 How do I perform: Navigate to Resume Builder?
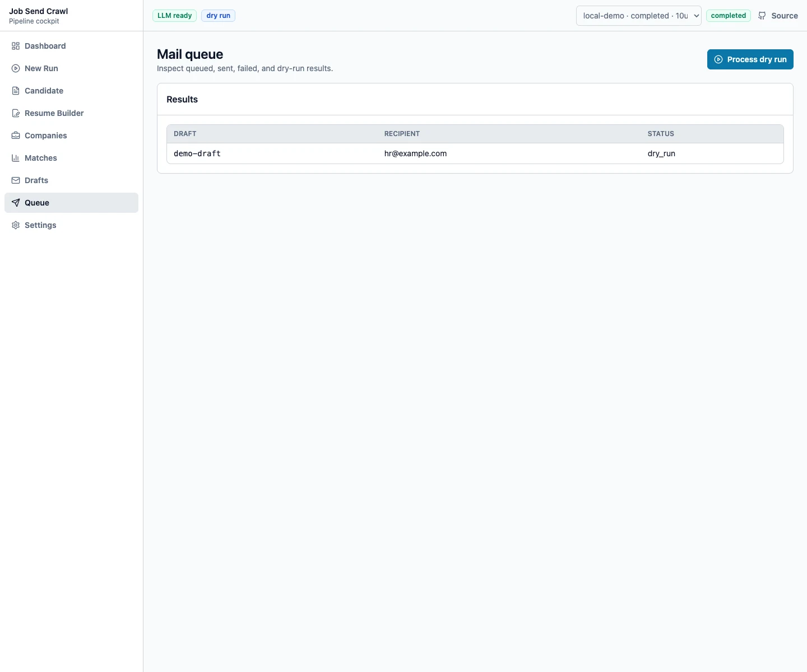pos(71,113)
